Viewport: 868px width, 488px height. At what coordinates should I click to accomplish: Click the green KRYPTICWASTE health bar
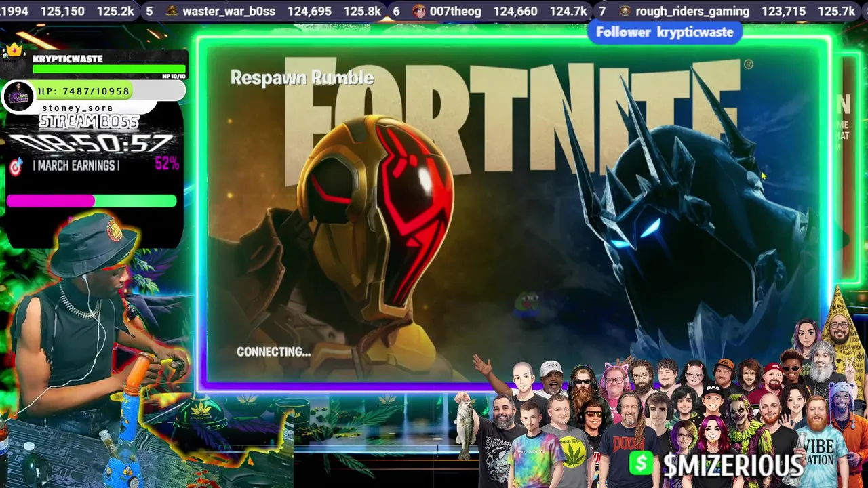pyautogui.click(x=109, y=68)
